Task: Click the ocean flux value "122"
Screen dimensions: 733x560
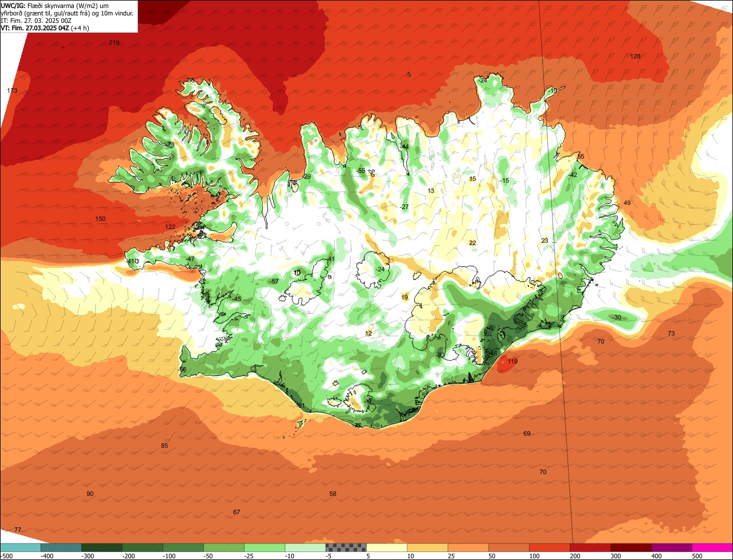Action: [x=171, y=227]
